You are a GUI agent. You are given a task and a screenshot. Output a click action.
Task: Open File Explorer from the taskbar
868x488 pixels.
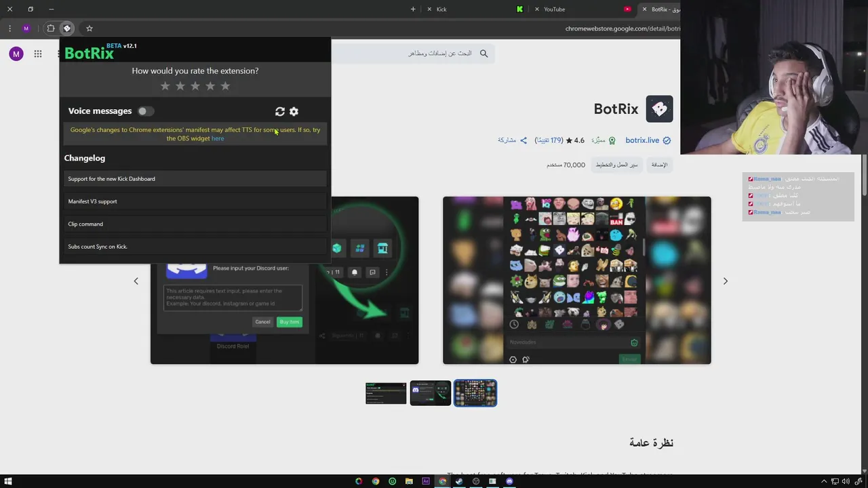[409, 481]
